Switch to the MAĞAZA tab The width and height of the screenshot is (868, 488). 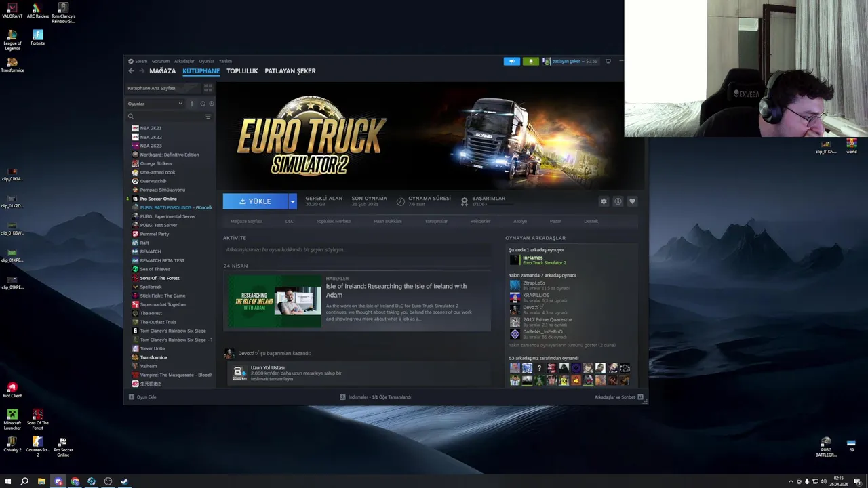(x=163, y=70)
